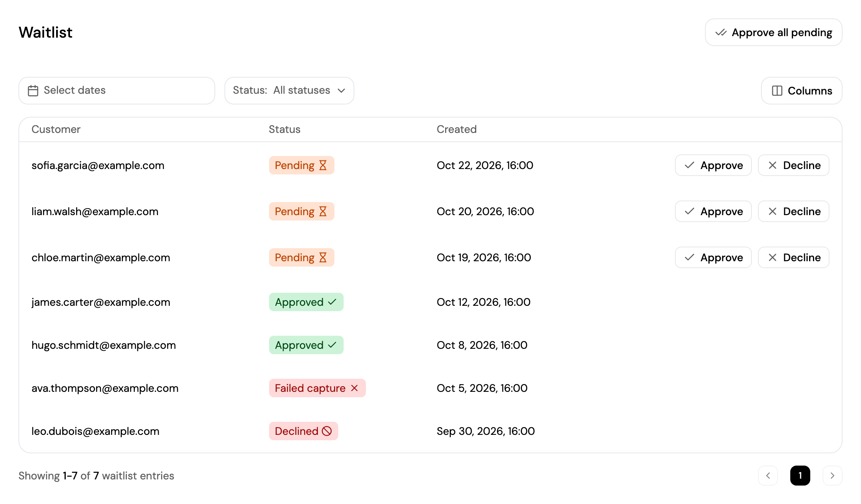
Task: Approve sofia.garcia@example.com entry
Action: [713, 165]
